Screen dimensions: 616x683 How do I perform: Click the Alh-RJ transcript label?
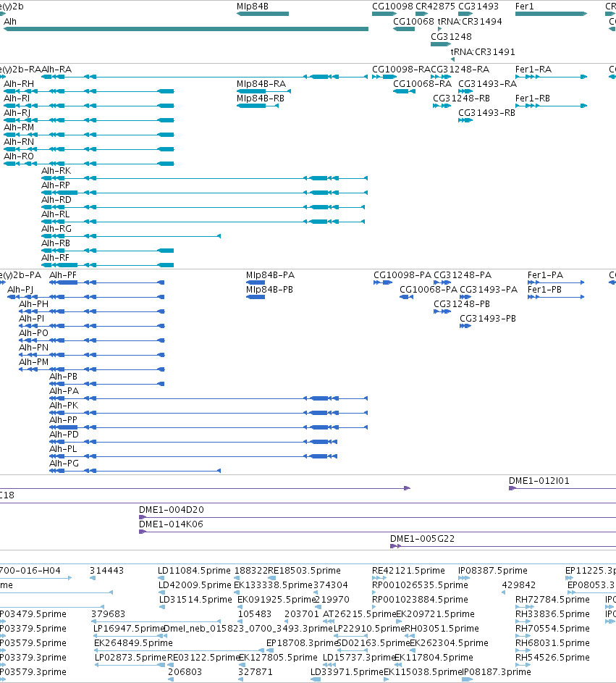(17, 112)
